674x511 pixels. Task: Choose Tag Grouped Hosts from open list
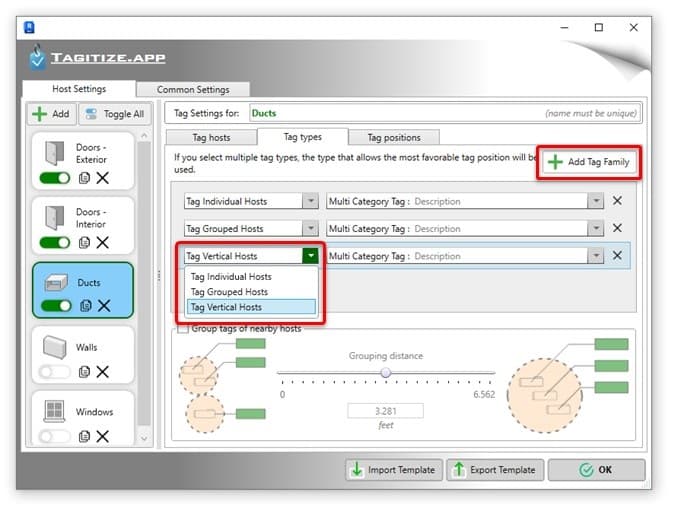tap(251, 292)
